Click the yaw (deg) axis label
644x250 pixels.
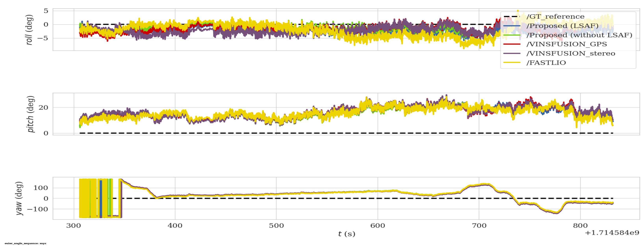19,198
